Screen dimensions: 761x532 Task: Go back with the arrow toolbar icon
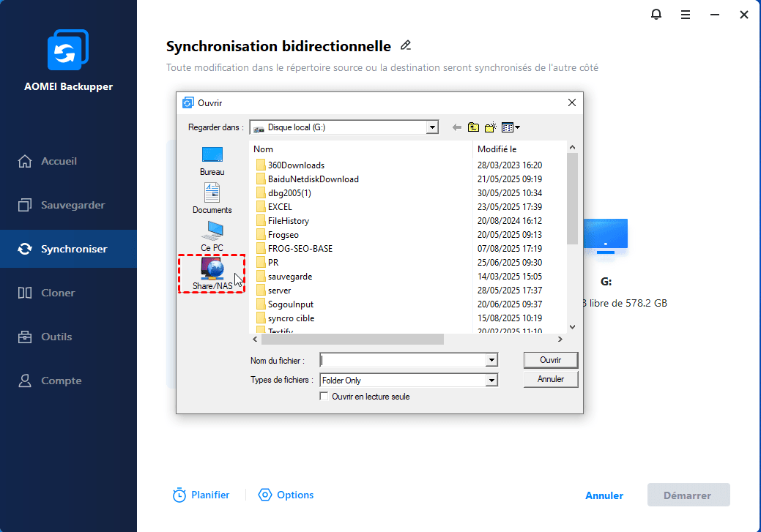pyautogui.click(x=457, y=127)
